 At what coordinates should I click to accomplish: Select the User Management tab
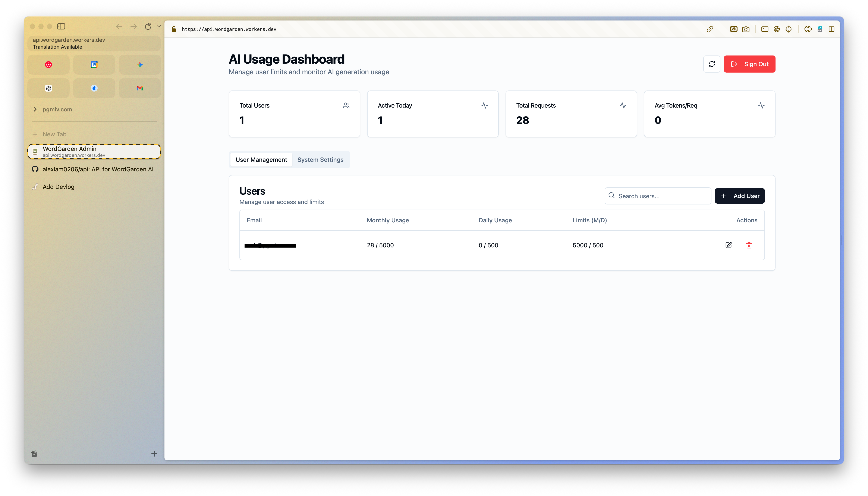coord(261,160)
